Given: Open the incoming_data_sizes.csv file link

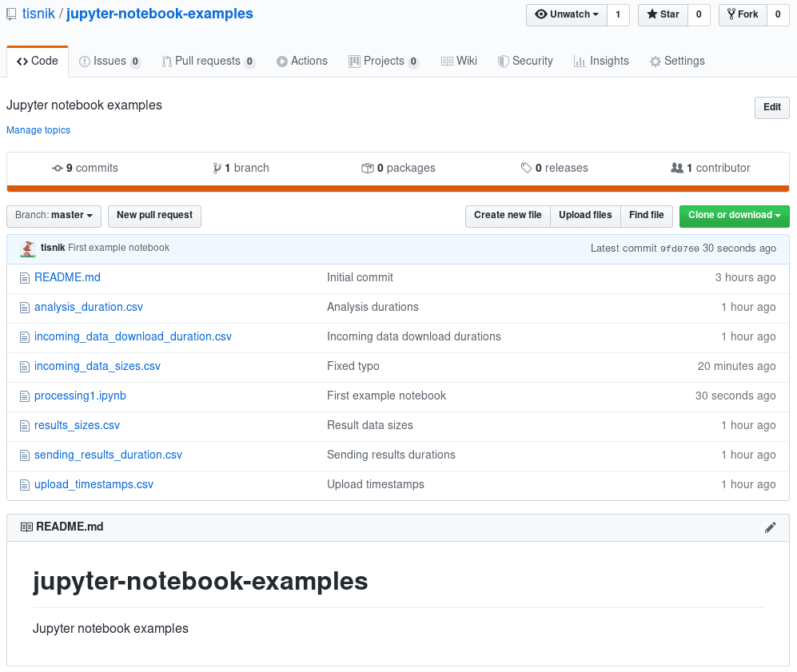Looking at the screenshot, I should (x=98, y=366).
